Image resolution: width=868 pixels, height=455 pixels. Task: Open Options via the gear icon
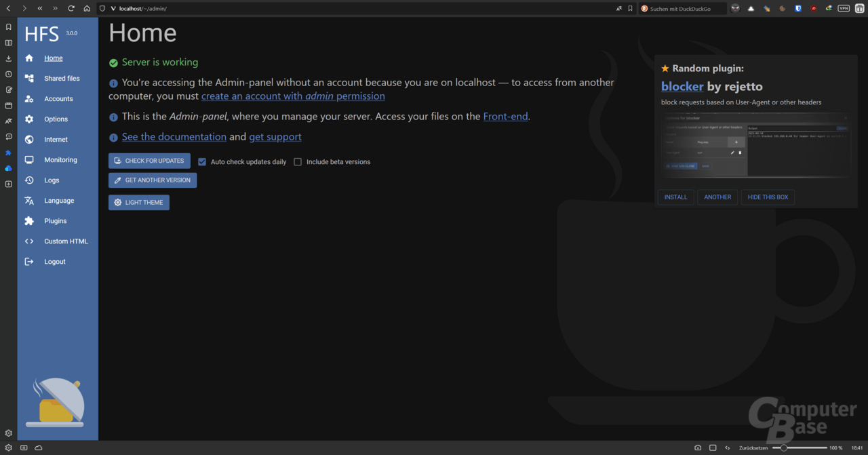click(29, 119)
